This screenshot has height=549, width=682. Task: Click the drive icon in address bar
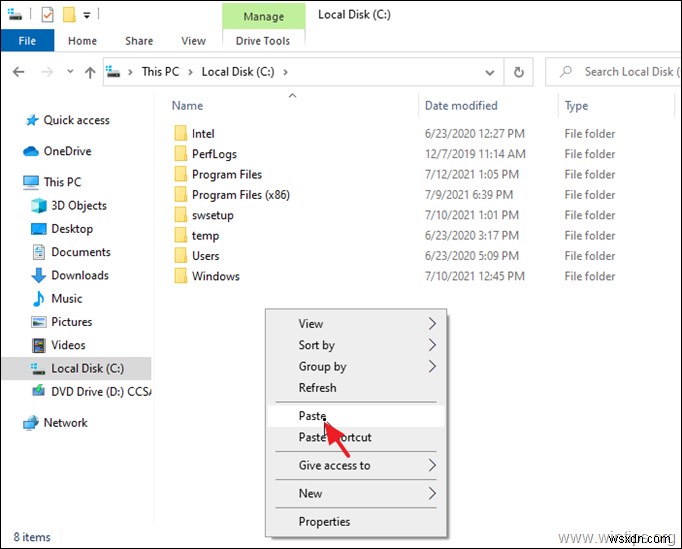(x=114, y=71)
